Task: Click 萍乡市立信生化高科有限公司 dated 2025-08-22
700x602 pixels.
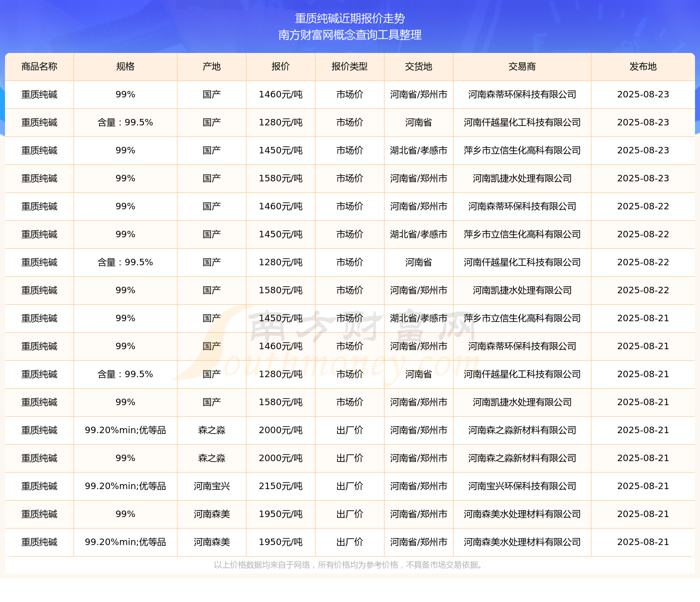Action: tap(522, 234)
